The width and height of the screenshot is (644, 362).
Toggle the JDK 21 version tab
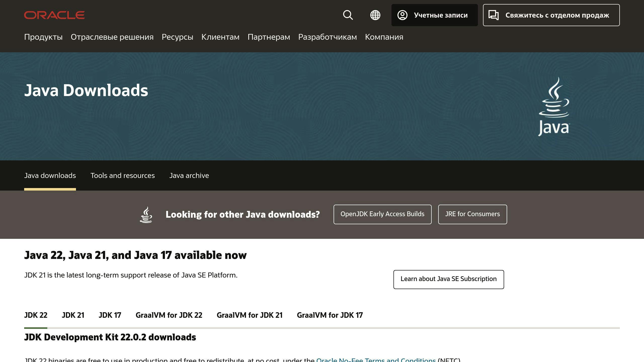pyautogui.click(x=73, y=315)
